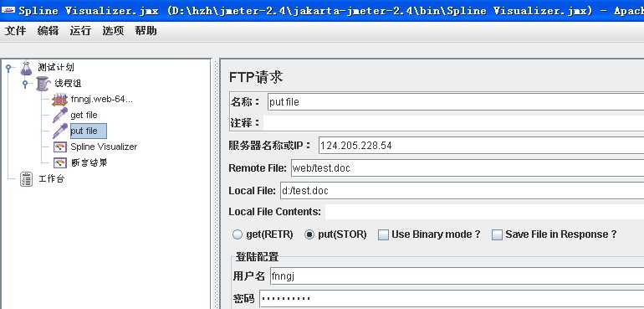This screenshot has height=309, width=644.
Task: Open the 帮助 menu
Action: coord(146,31)
